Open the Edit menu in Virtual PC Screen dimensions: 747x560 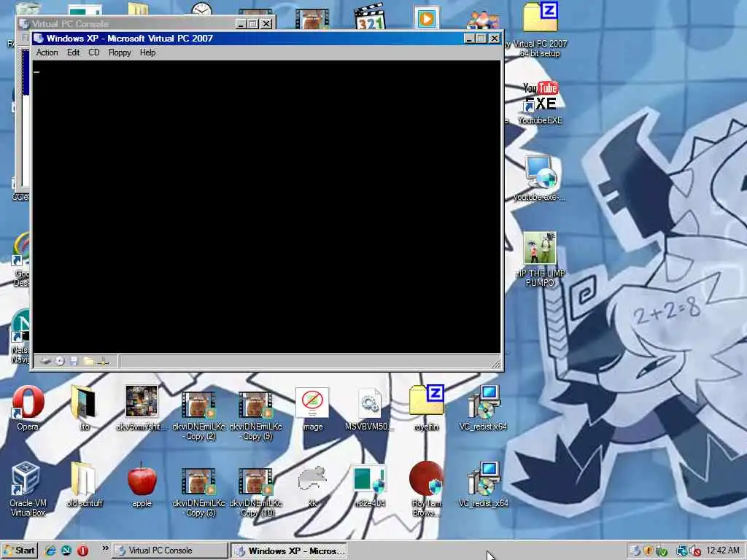point(73,52)
